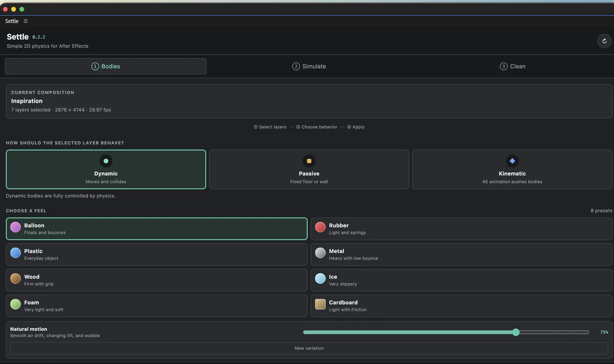Choose the Cardboard feel preset
The image size is (614, 364).
pyautogui.click(x=461, y=306)
